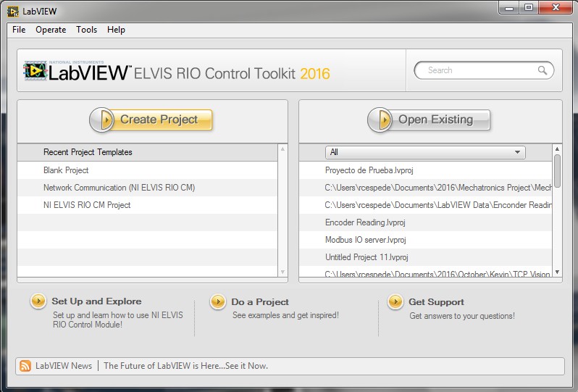The image size is (578, 392).
Task: Click the LabVIEW title bar application icon
Action: click(x=13, y=11)
